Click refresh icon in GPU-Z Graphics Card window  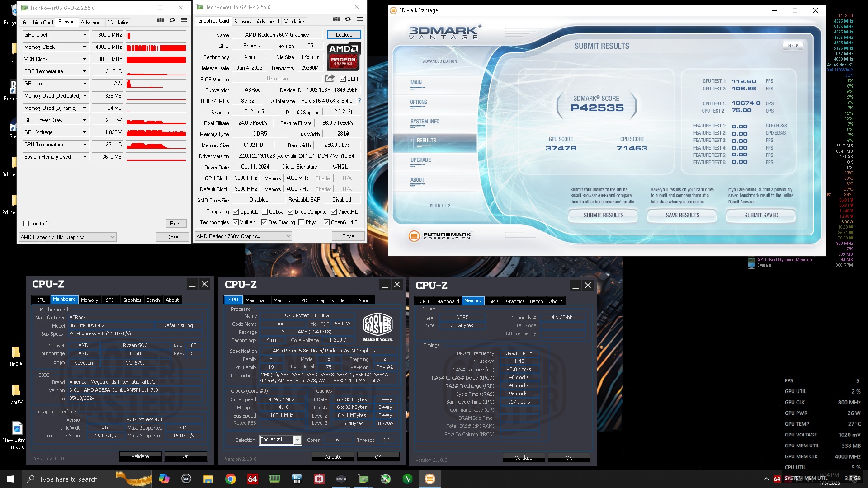click(x=348, y=19)
